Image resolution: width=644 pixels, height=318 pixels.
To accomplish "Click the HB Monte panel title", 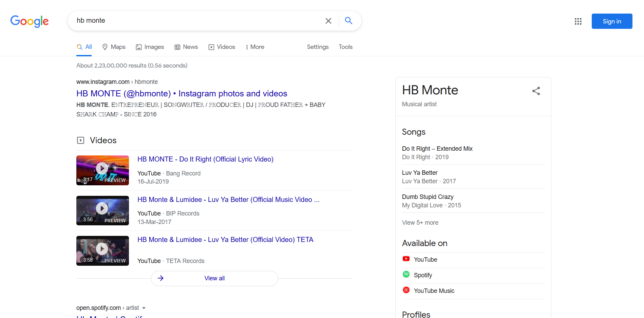I will [x=430, y=90].
